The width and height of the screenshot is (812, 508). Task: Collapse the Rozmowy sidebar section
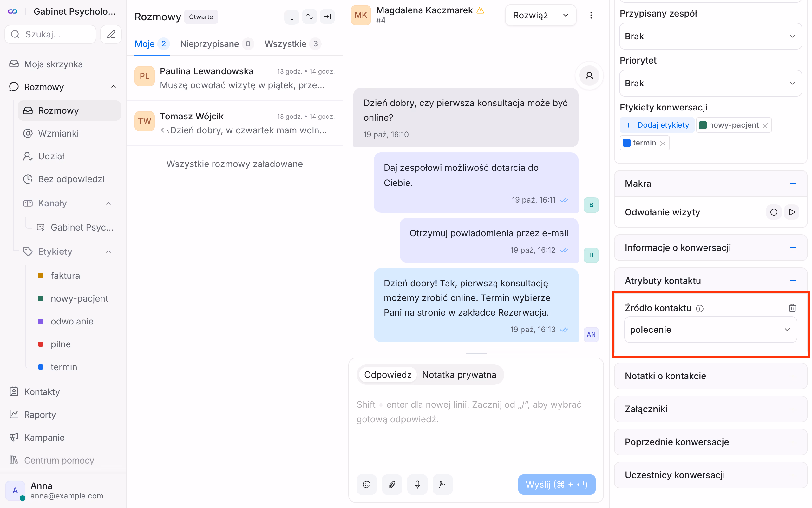[114, 87]
